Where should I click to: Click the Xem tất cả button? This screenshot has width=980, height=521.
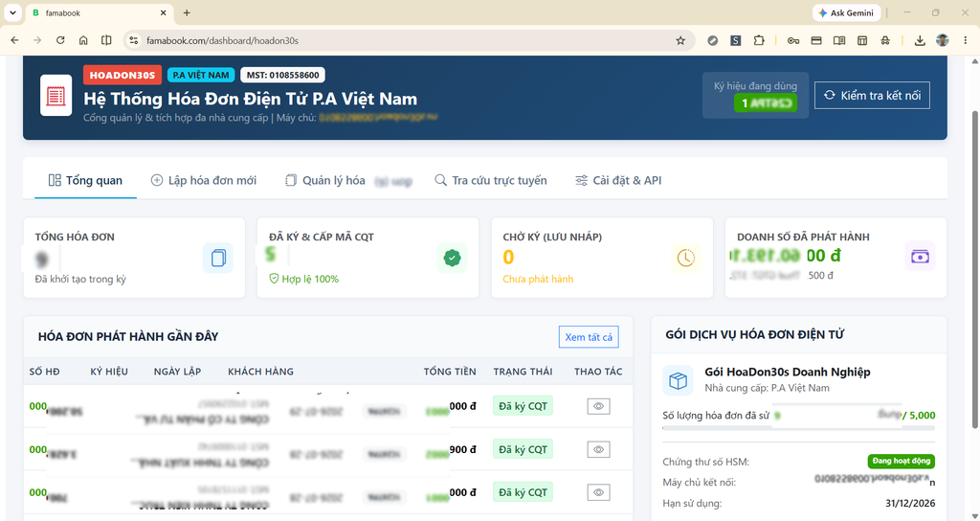(589, 337)
